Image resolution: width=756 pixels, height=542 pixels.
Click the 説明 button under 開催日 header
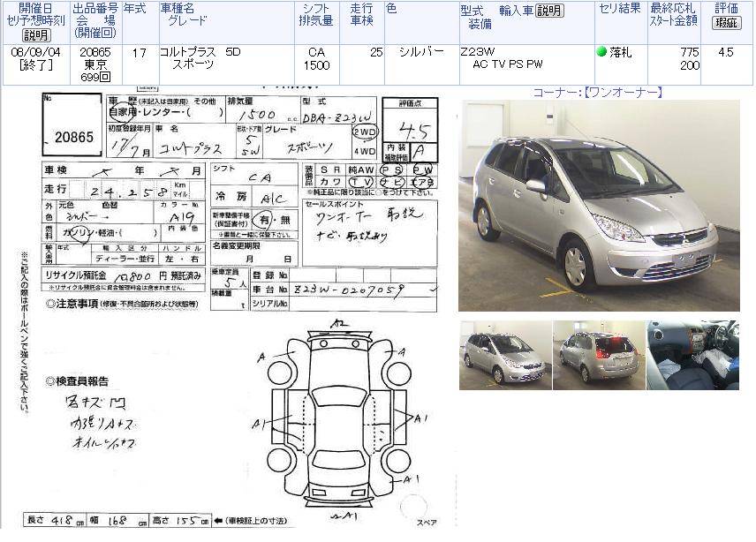tap(36, 35)
